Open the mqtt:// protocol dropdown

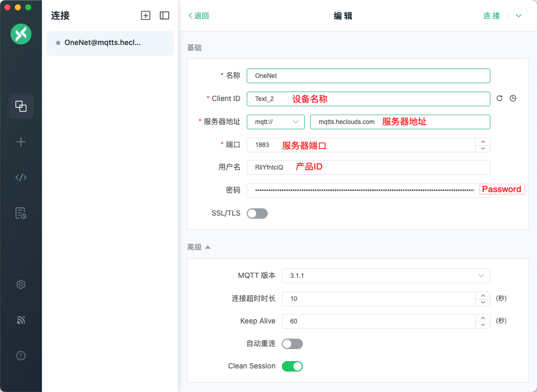276,122
